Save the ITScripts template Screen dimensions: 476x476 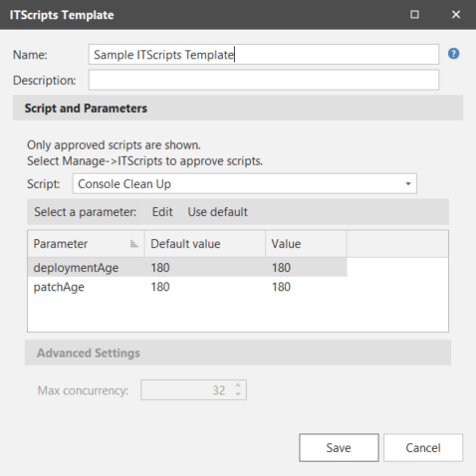339,448
